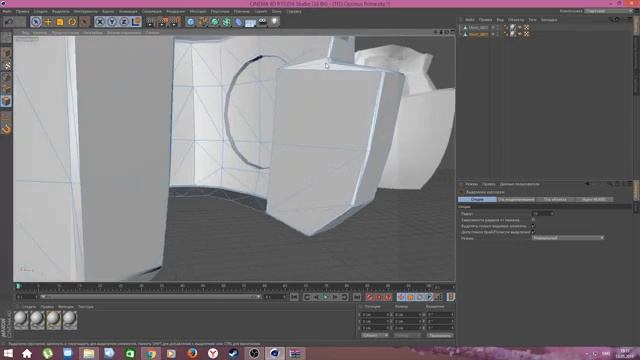
Task: Open Создать menu in Material Manager
Action: coord(29,307)
